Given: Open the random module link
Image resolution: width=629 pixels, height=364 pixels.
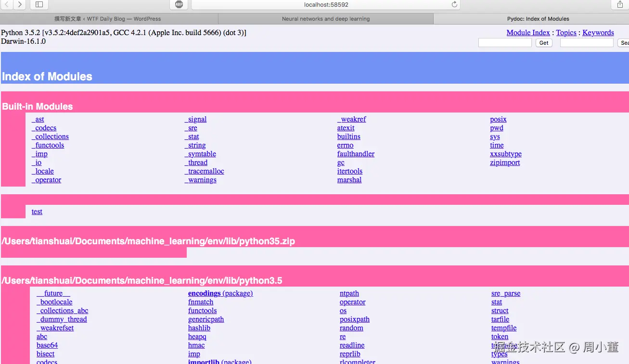Looking at the screenshot, I should coord(351,328).
